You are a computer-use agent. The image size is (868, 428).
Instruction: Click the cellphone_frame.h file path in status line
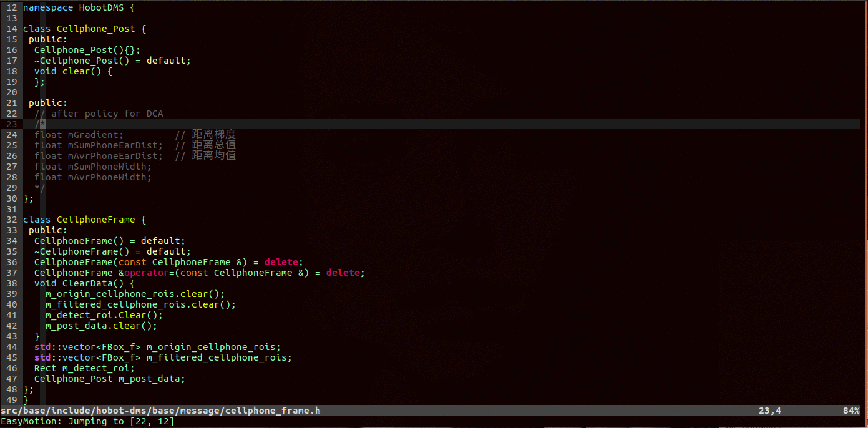[x=160, y=411]
